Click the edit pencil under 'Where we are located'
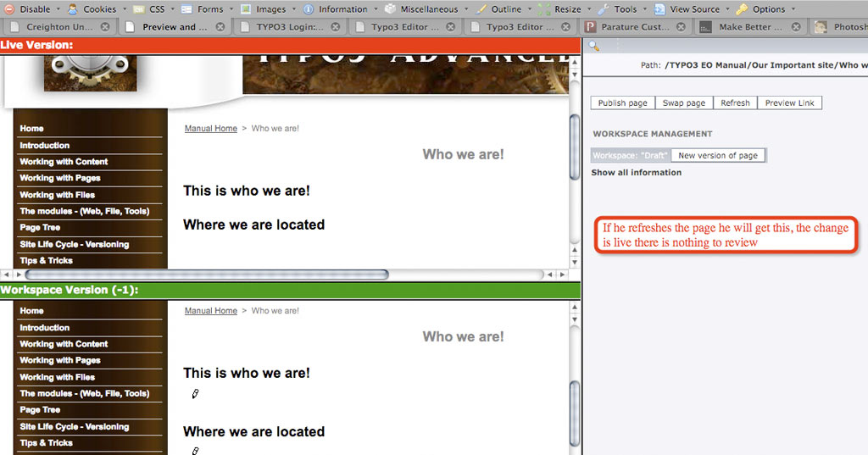This screenshot has height=455, width=868. [195, 451]
